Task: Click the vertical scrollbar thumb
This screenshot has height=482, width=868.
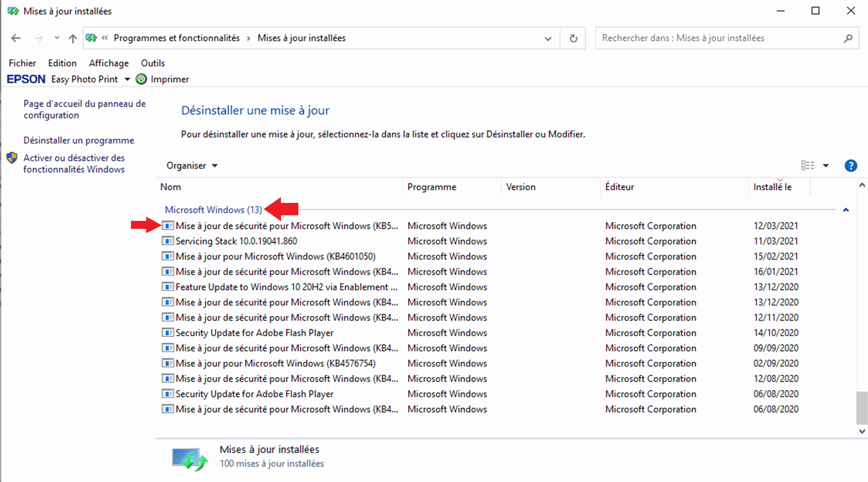Action: pyautogui.click(x=862, y=407)
